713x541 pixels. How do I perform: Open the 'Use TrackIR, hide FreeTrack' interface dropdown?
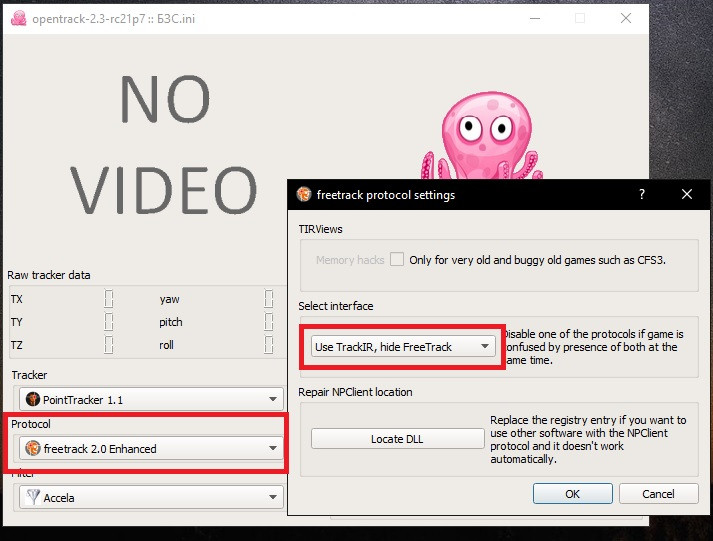pos(403,346)
